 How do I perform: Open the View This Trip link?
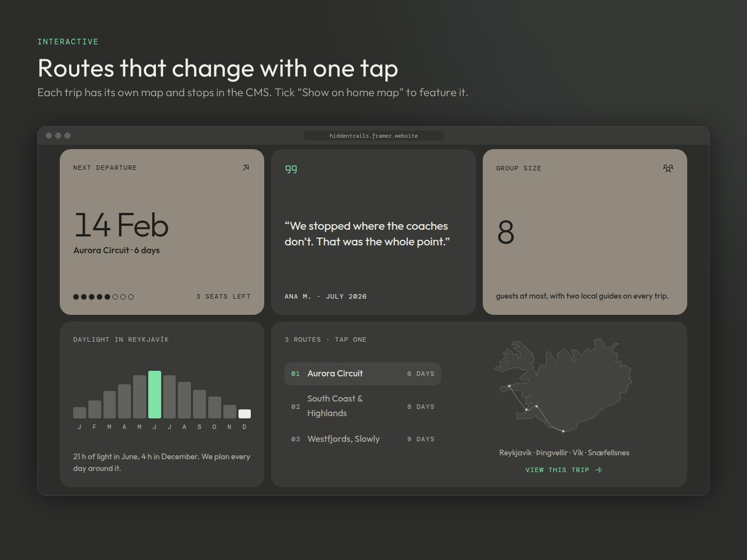(564, 470)
